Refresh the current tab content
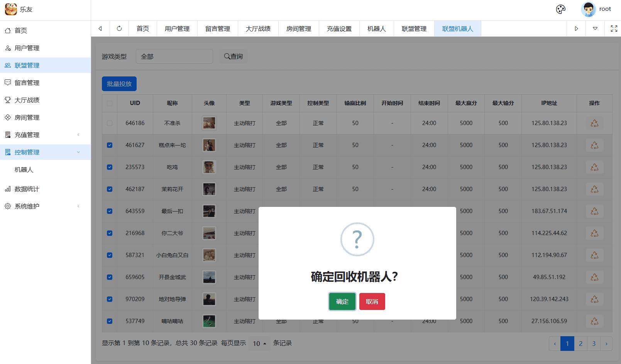This screenshot has height=364, width=621. 119,28
